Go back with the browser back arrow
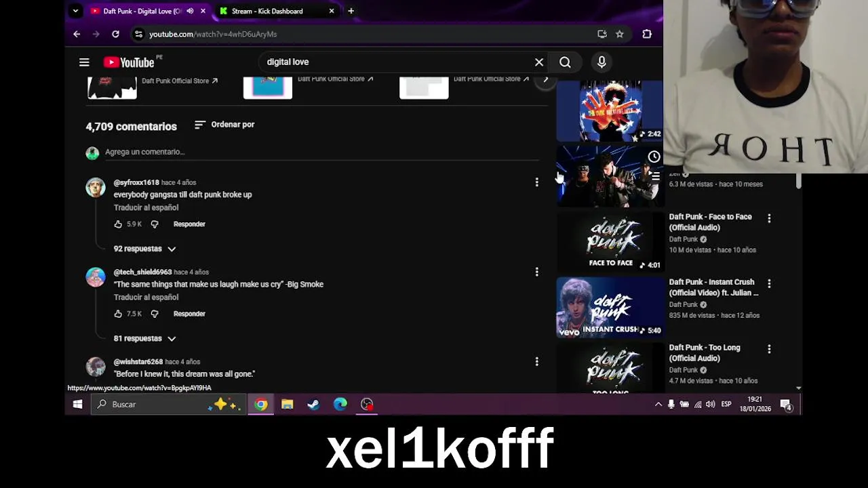The height and width of the screenshot is (488, 868). coord(77,34)
